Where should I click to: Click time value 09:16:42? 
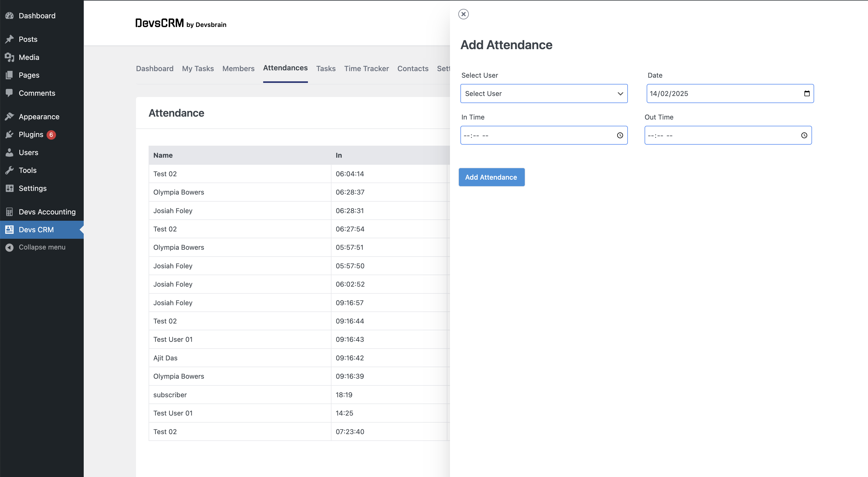tap(350, 358)
